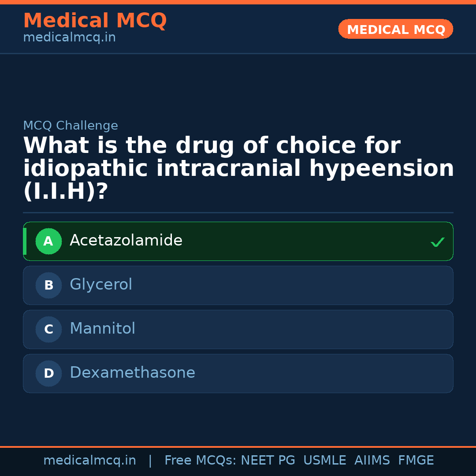Click the AIIMS footer label

tap(372, 461)
